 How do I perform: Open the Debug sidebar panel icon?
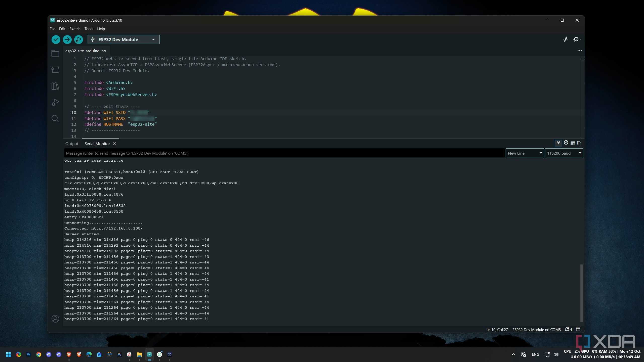[x=55, y=102]
